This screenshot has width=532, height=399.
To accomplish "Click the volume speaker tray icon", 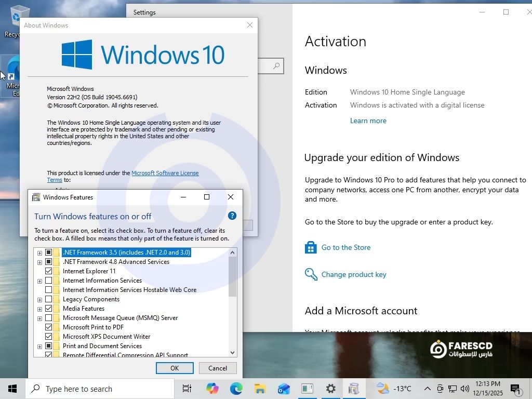I will 464,389.
